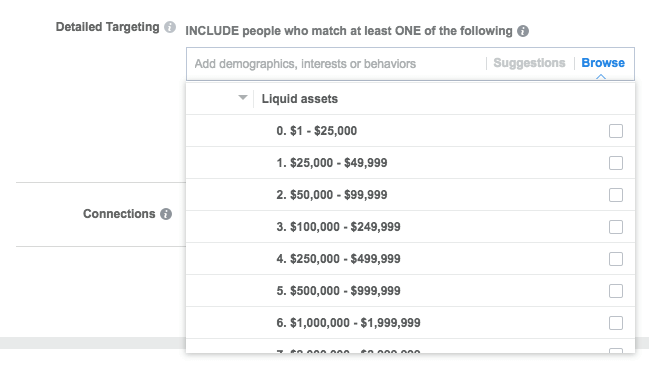The image size is (649, 365).
Task: Click the Connections info icon
Action: pos(166,214)
